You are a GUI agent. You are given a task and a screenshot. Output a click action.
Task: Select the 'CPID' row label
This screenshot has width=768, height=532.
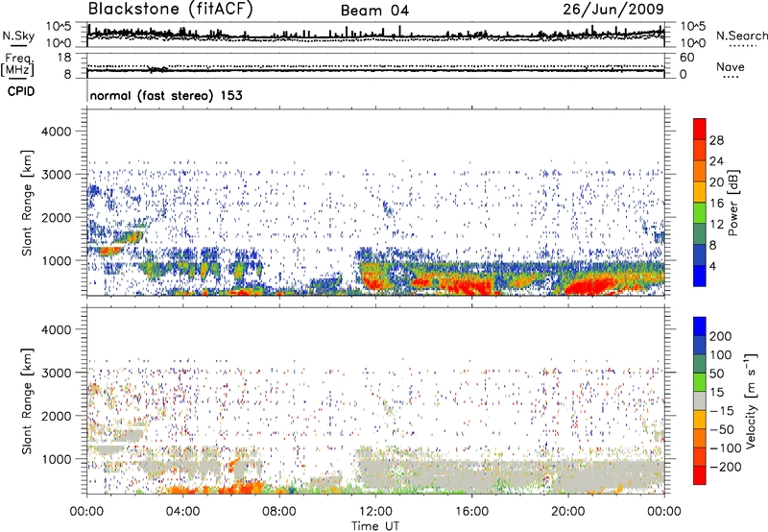[21, 91]
